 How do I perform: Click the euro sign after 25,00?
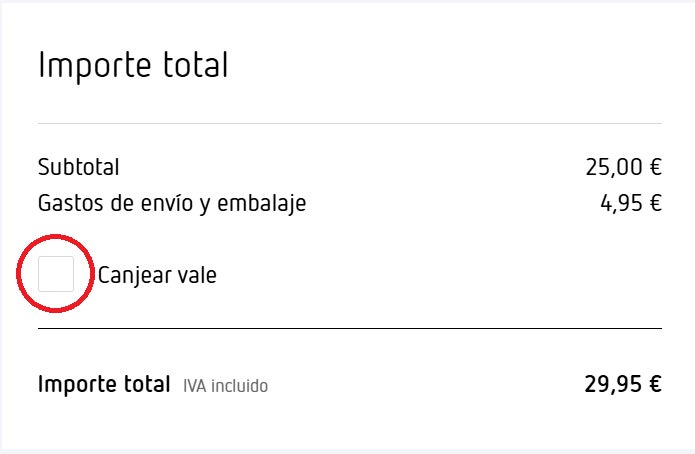tap(654, 167)
